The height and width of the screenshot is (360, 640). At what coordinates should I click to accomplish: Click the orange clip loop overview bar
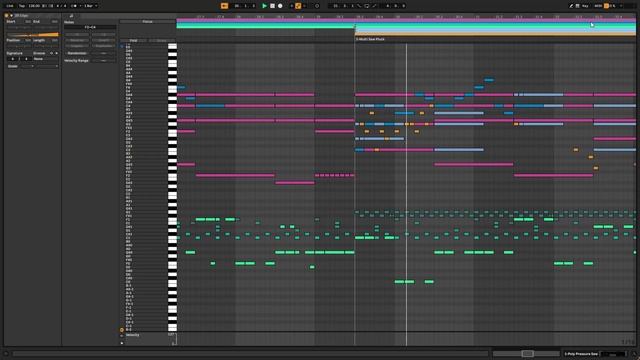(x=32, y=35)
